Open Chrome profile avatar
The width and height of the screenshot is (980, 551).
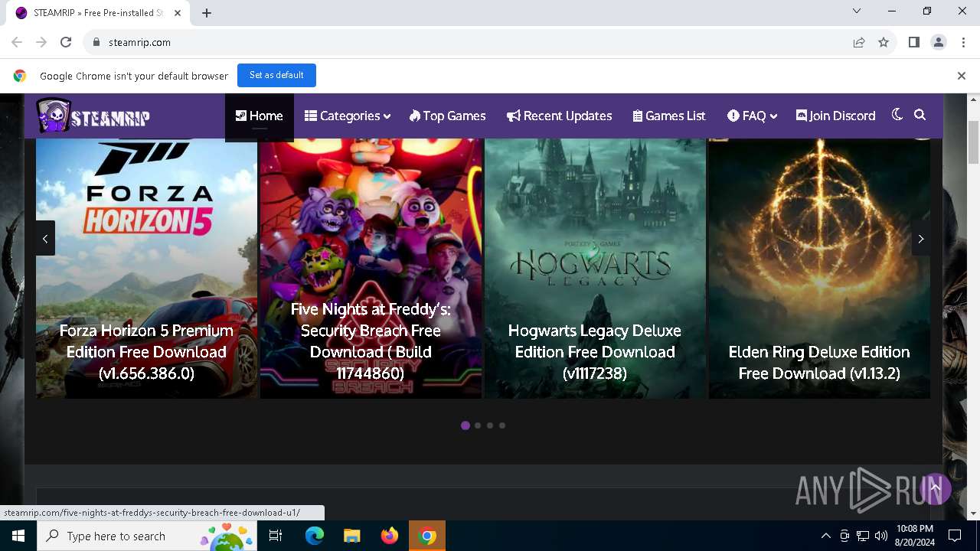point(939,42)
